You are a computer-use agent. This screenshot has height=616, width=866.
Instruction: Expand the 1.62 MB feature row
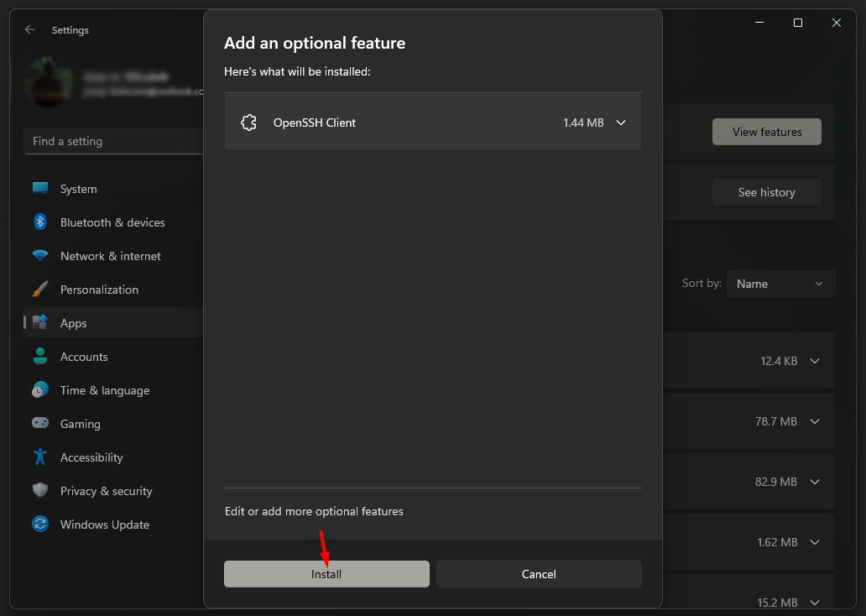point(815,542)
